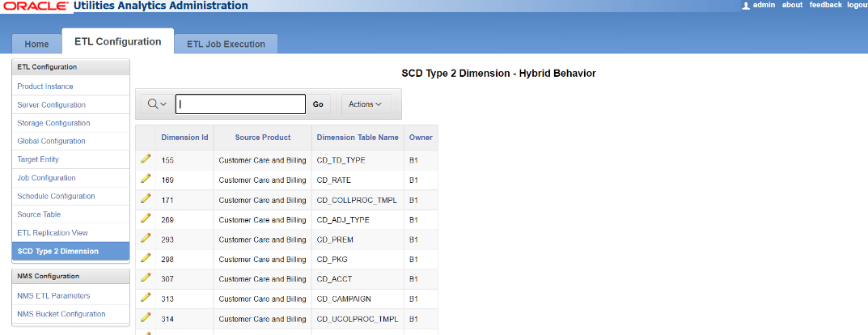Open Server Configuration page
The image size is (868, 335).
click(52, 104)
